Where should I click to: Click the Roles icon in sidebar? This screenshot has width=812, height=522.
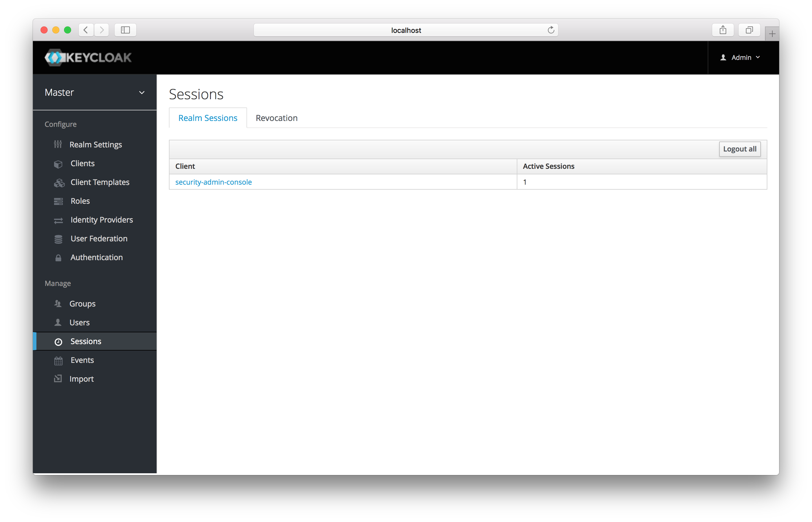tap(58, 201)
